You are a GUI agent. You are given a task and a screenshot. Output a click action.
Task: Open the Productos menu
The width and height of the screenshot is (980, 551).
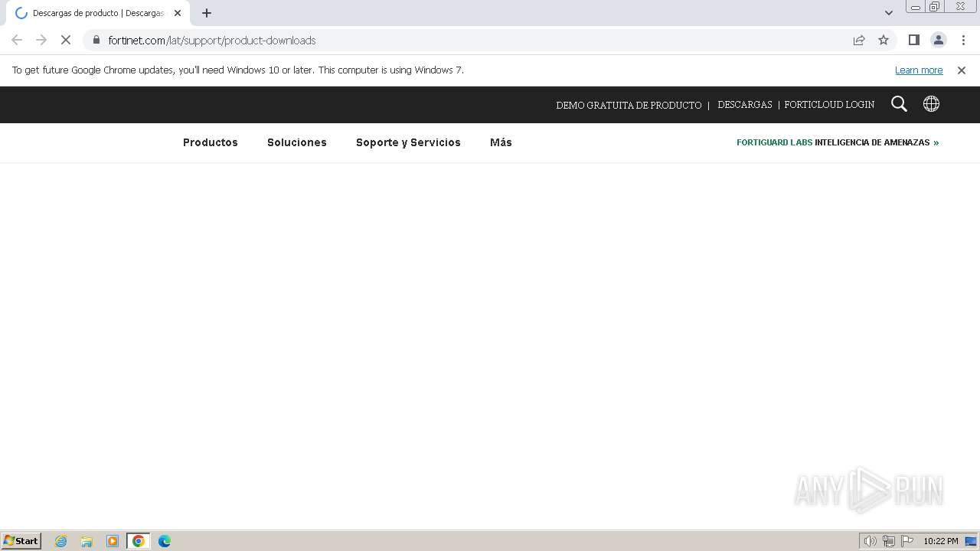211,142
